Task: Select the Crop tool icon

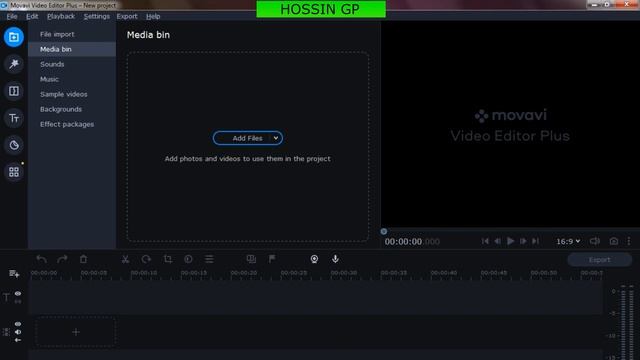Action: click(x=167, y=259)
